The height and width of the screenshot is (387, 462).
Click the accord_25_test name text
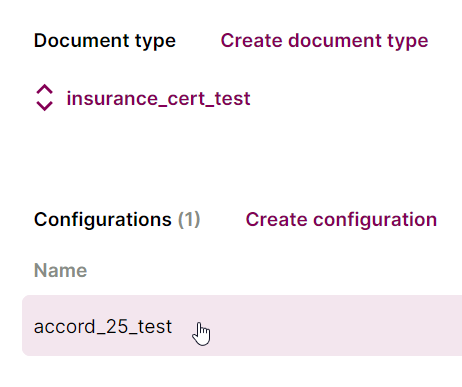pyautogui.click(x=103, y=326)
